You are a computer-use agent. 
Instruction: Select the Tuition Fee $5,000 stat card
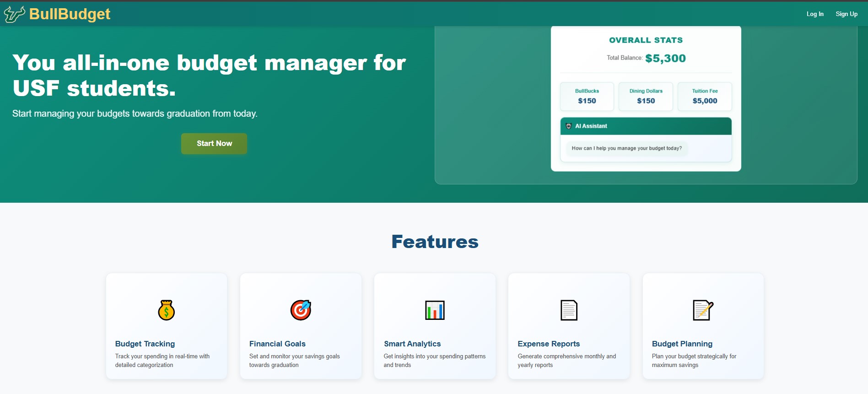coord(705,97)
